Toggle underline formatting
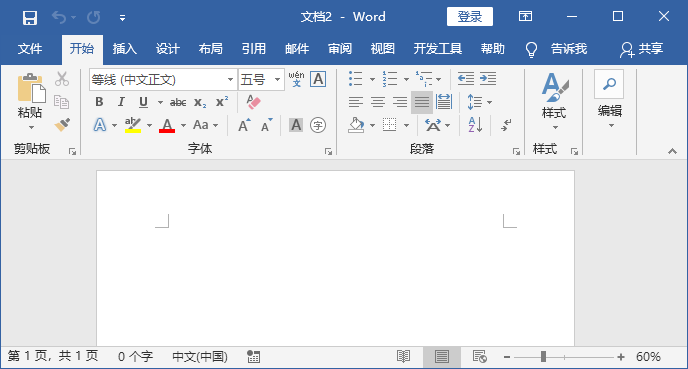The image size is (688, 369). tap(143, 102)
